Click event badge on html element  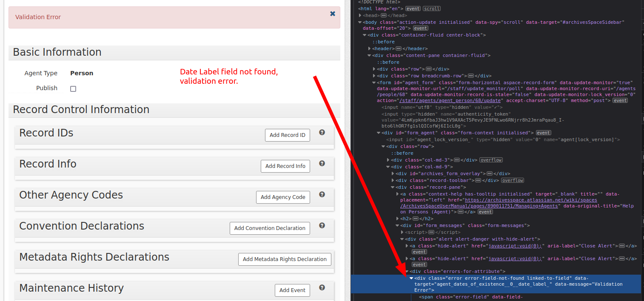pos(413,9)
